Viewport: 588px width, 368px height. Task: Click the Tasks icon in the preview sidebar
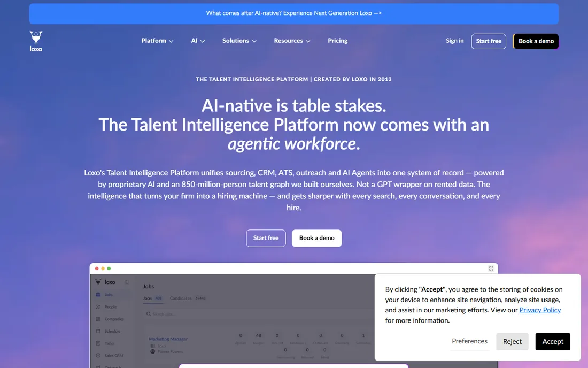(x=98, y=343)
